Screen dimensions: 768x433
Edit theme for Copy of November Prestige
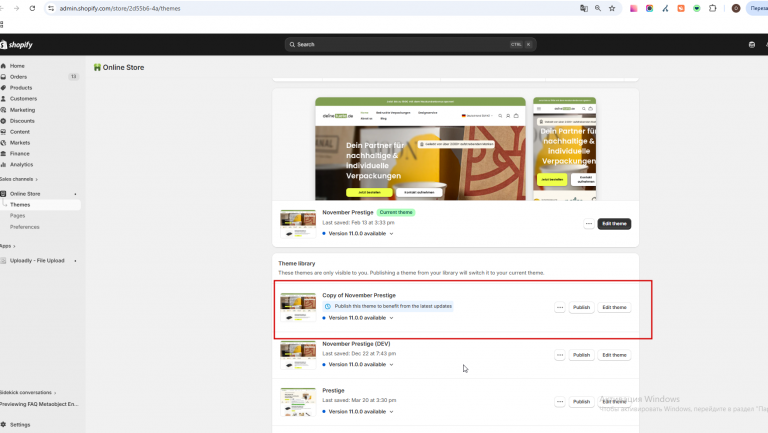(614, 308)
